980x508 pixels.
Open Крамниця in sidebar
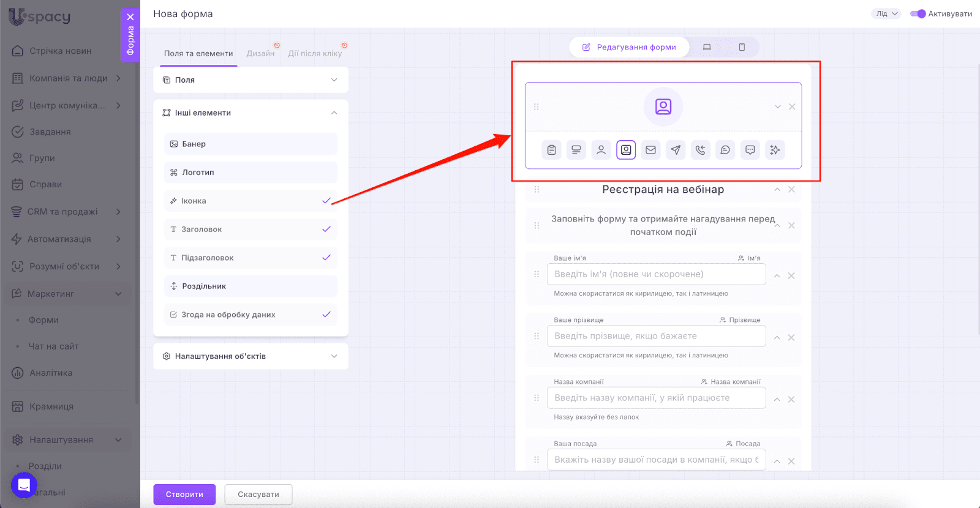pos(51,406)
